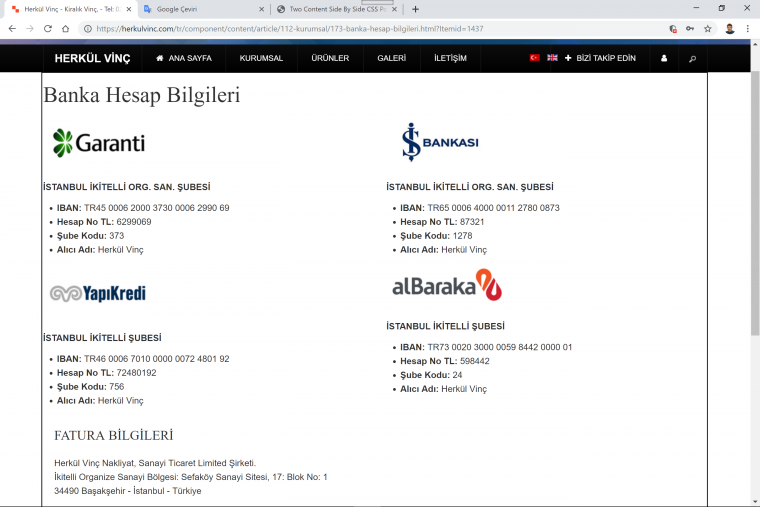Switch to the Two Content Side By Side CSS tab

coord(337,9)
